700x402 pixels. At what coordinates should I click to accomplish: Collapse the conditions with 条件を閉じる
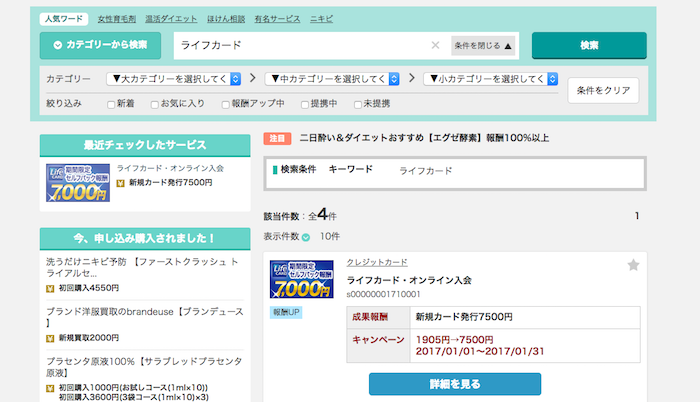coord(483,46)
